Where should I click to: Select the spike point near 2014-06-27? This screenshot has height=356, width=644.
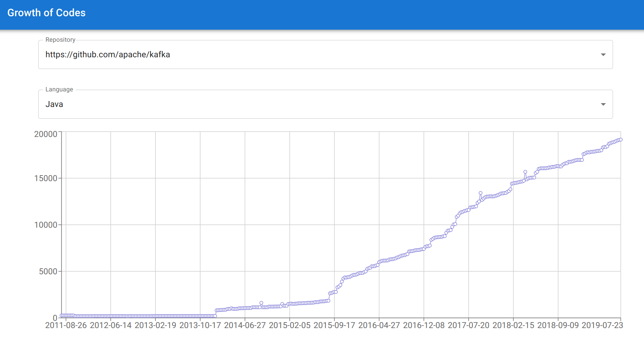pos(261,303)
